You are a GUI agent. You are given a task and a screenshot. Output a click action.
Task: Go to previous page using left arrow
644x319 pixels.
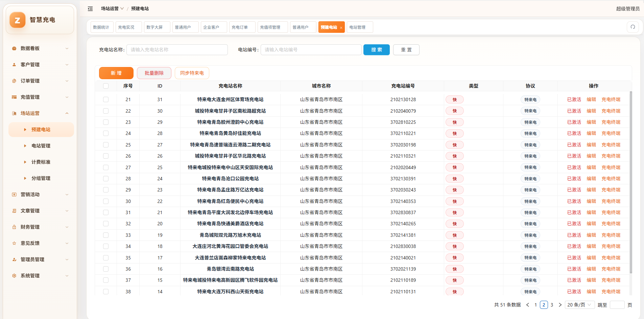528,305
